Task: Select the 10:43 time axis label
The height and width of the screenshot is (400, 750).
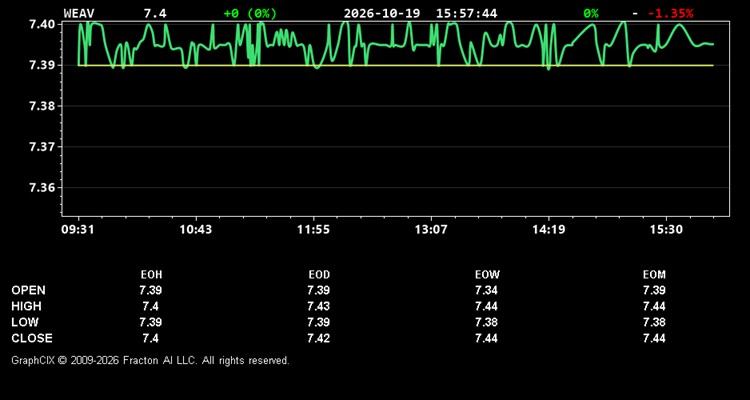Action: click(x=196, y=230)
